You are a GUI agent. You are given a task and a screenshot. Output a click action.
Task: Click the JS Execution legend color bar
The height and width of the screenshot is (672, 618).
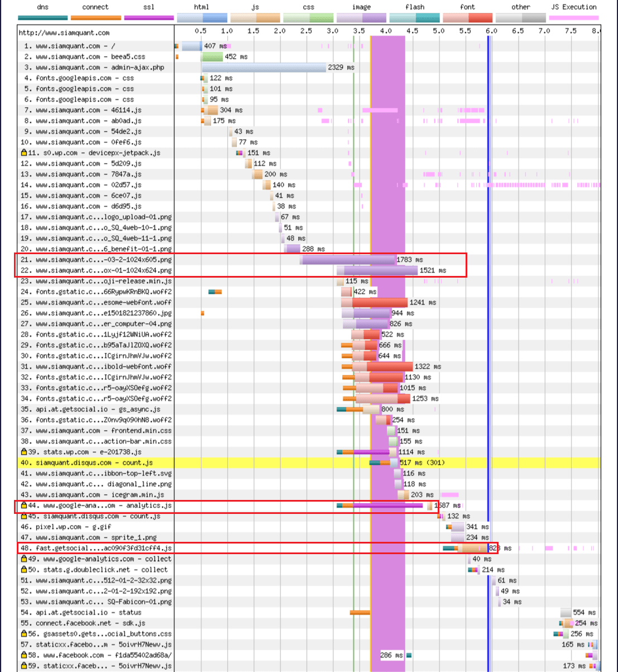(x=573, y=18)
